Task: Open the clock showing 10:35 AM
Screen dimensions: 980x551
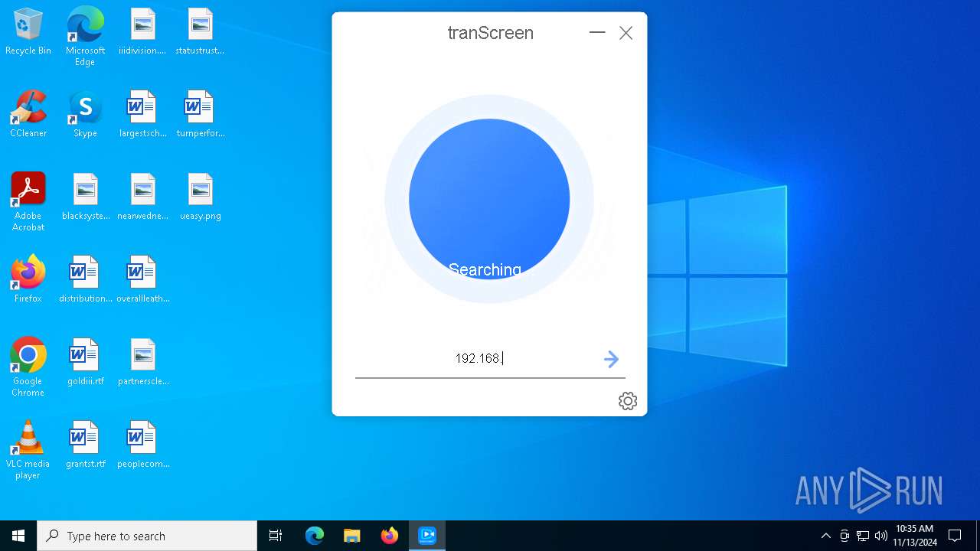Action: click(x=914, y=536)
